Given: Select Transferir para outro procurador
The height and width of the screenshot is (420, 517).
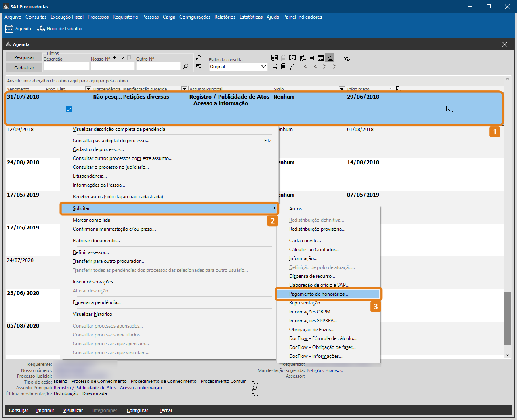Looking at the screenshot, I should pos(108,261).
